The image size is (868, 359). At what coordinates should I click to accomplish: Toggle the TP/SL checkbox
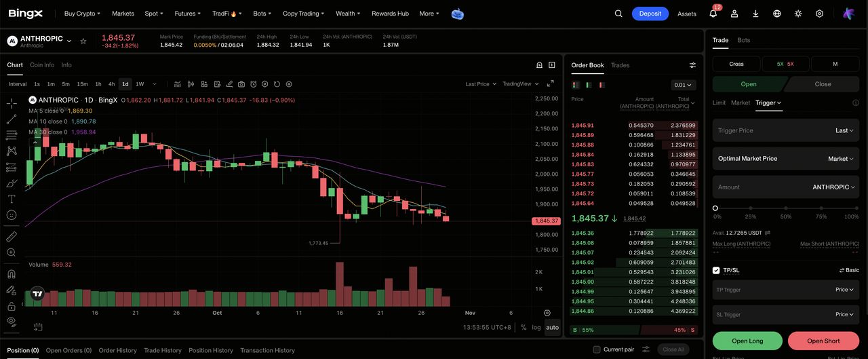point(716,270)
